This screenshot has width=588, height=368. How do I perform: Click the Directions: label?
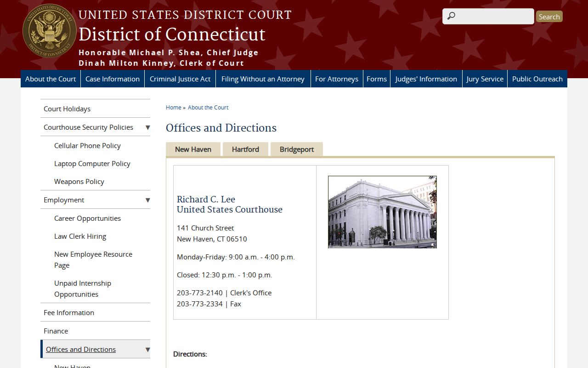pos(190,354)
